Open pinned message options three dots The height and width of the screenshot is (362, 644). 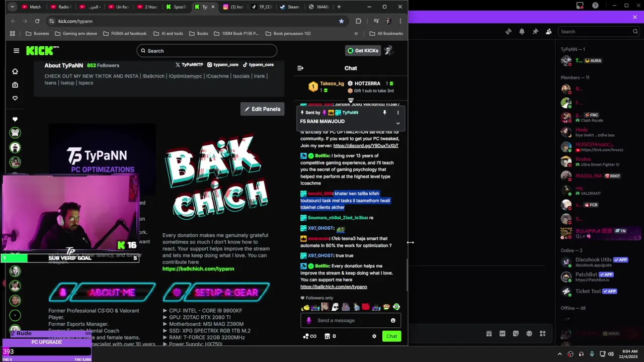[x=398, y=113]
